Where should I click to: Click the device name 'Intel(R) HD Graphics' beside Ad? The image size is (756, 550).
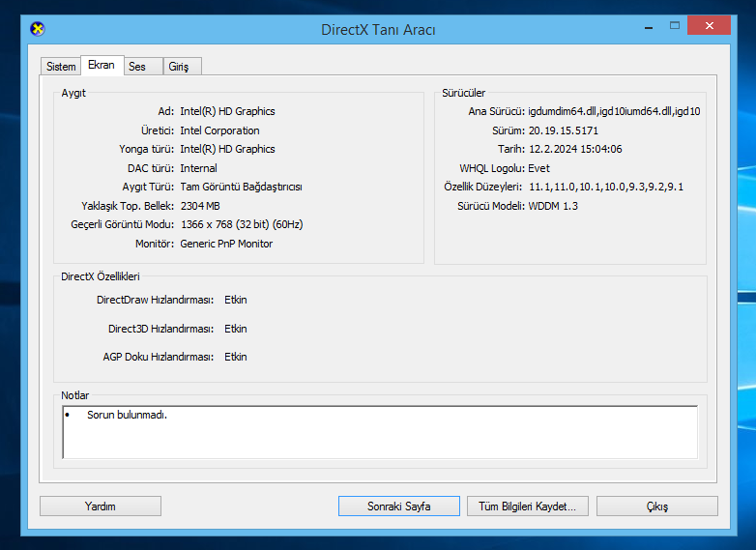coord(227,111)
